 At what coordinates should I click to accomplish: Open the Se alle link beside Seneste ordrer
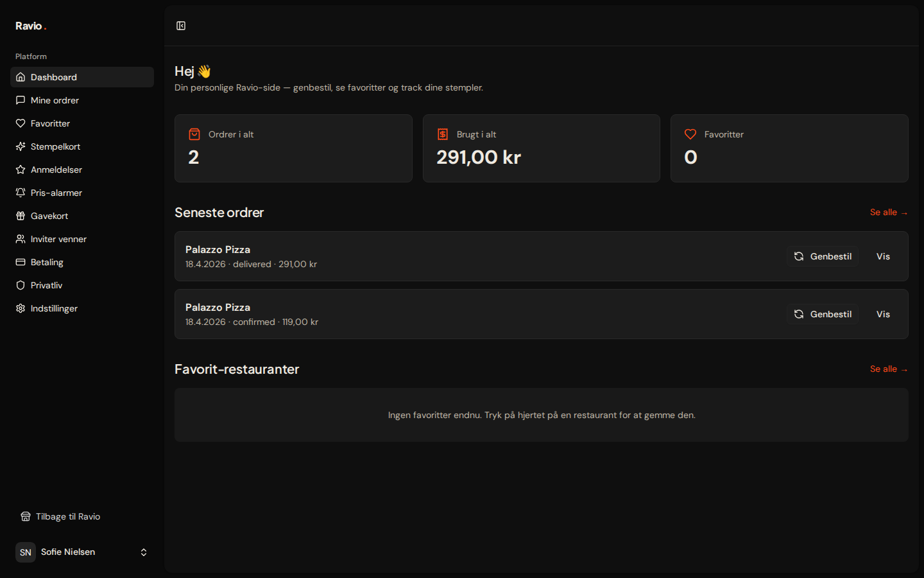[x=889, y=213]
